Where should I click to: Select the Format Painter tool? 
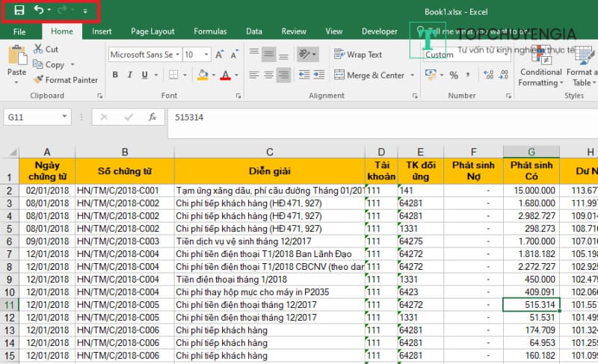(66, 80)
